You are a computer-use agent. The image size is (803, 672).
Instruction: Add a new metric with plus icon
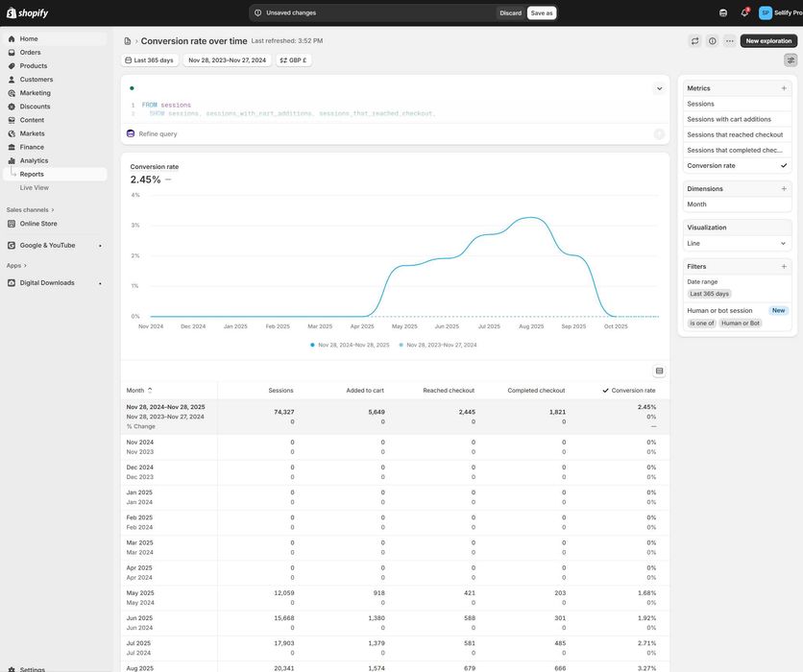pos(784,88)
